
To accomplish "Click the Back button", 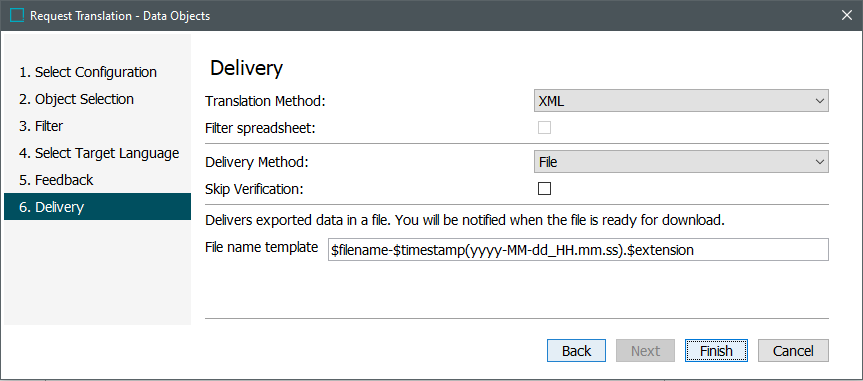I will tap(576, 351).
